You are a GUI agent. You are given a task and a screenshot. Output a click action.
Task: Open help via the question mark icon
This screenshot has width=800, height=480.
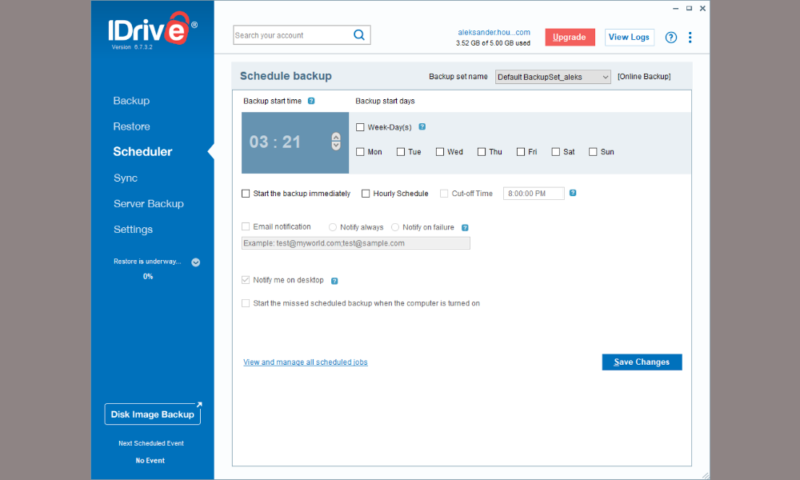click(x=671, y=37)
